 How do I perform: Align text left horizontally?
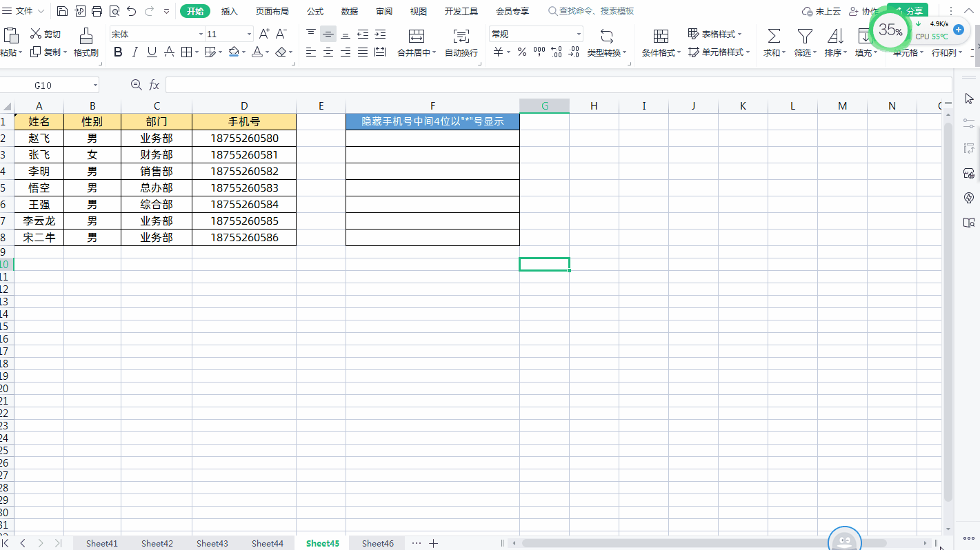click(311, 52)
